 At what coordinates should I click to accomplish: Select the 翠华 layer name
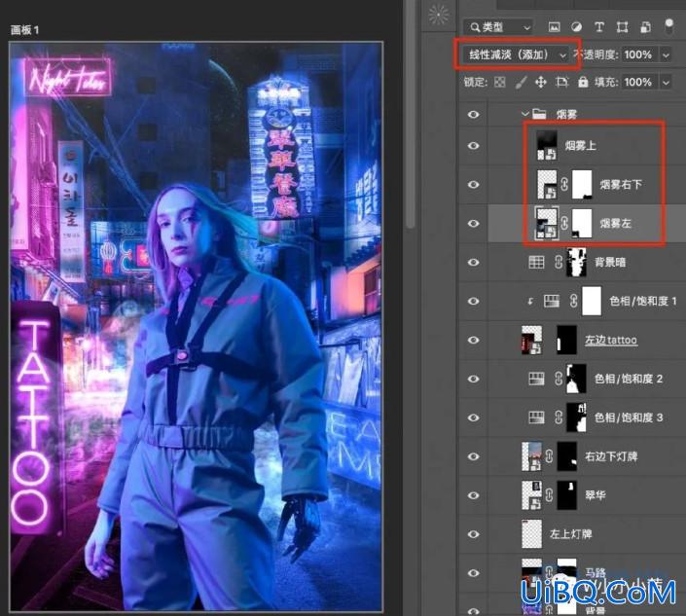click(596, 495)
